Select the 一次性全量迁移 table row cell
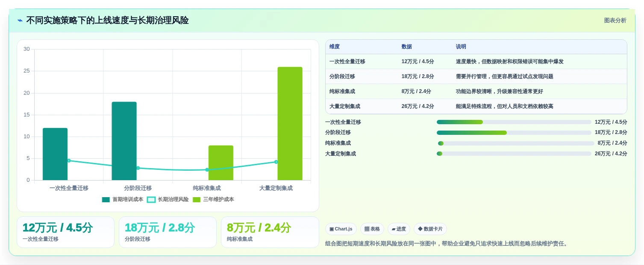 pyautogui.click(x=347, y=61)
